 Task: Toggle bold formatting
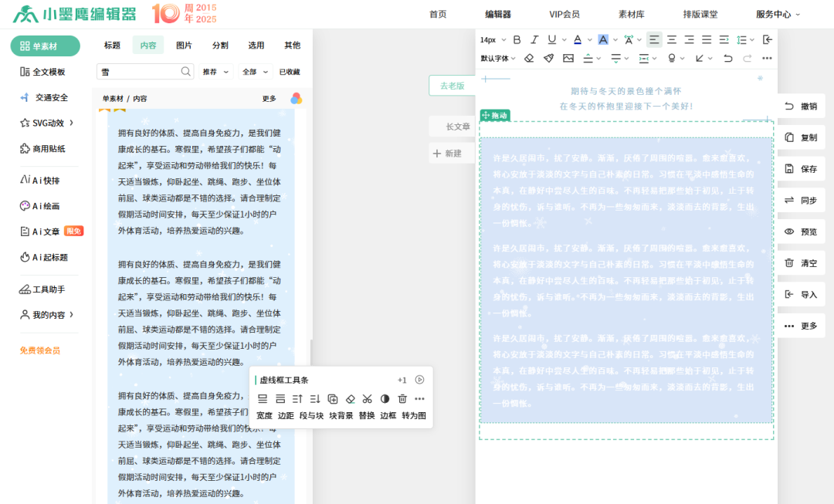pos(517,39)
